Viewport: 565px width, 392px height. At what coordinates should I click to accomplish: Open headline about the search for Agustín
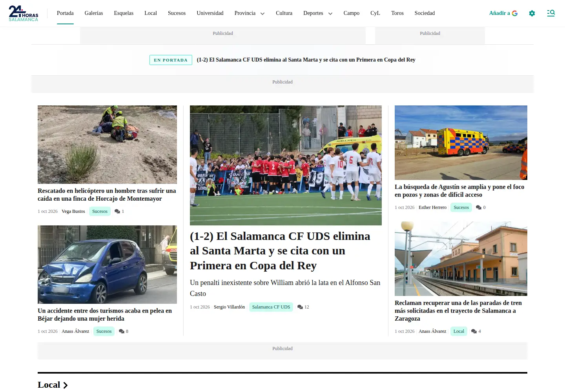tap(459, 191)
